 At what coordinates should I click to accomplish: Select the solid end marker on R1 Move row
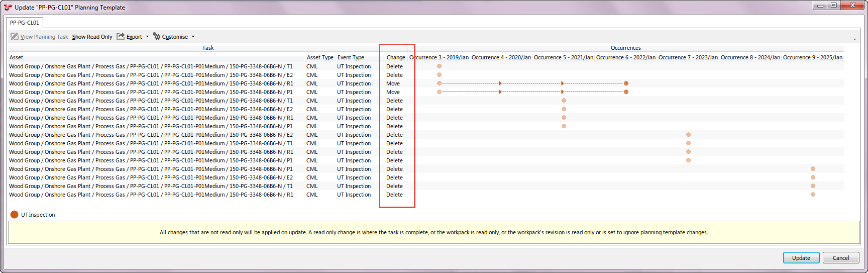coord(626,83)
